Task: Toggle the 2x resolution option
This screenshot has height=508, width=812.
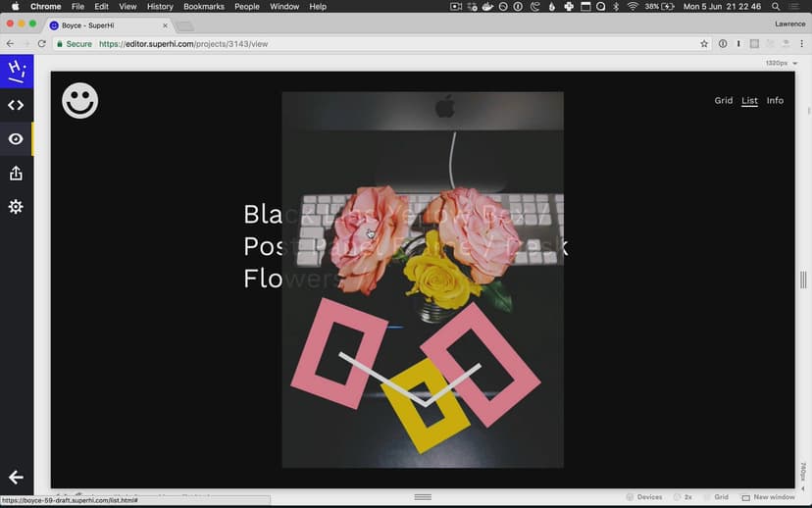Action: click(684, 497)
